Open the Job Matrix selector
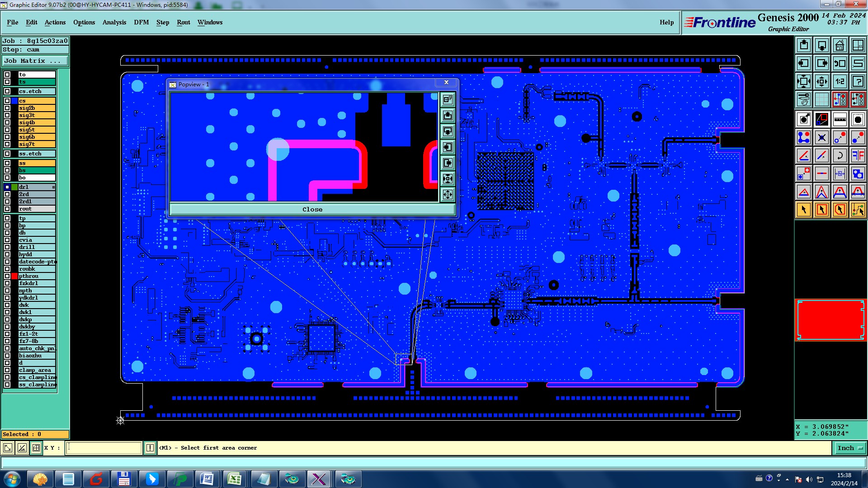The width and height of the screenshot is (868, 488). (35, 61)
